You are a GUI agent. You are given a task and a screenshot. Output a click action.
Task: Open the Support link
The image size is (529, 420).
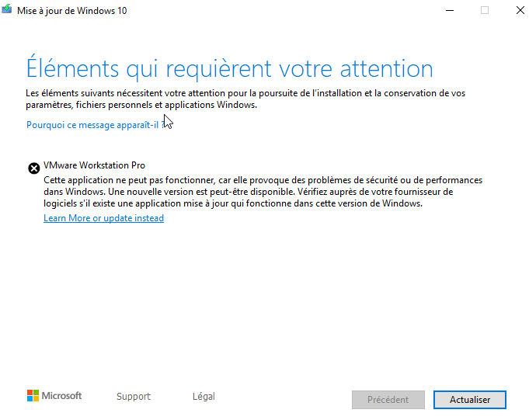[x=134, y=397]
